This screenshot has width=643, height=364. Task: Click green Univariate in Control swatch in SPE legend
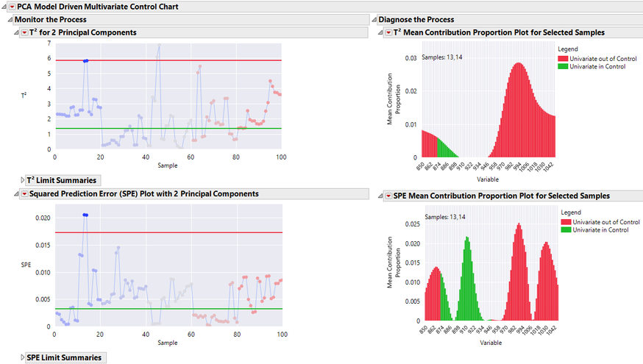[566, 230]
